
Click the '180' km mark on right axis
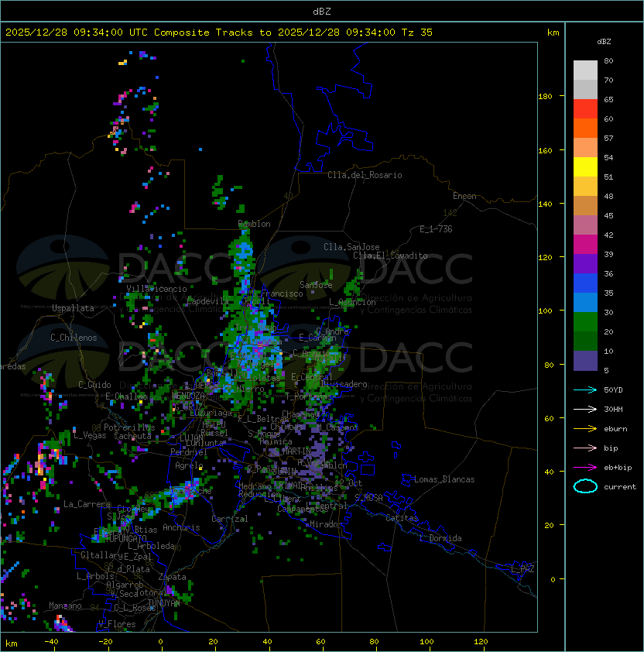pyautogui.click(x=545, y=97)
